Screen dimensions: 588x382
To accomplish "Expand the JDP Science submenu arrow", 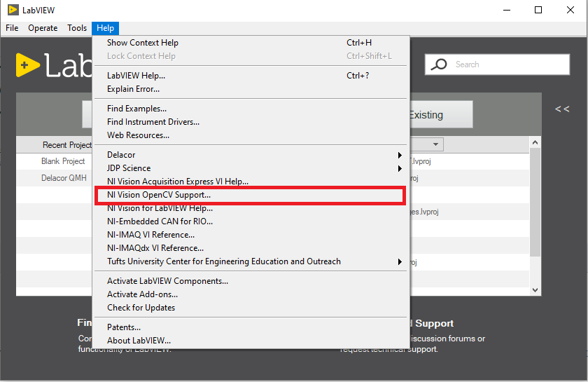I will (x=400, y=169).
